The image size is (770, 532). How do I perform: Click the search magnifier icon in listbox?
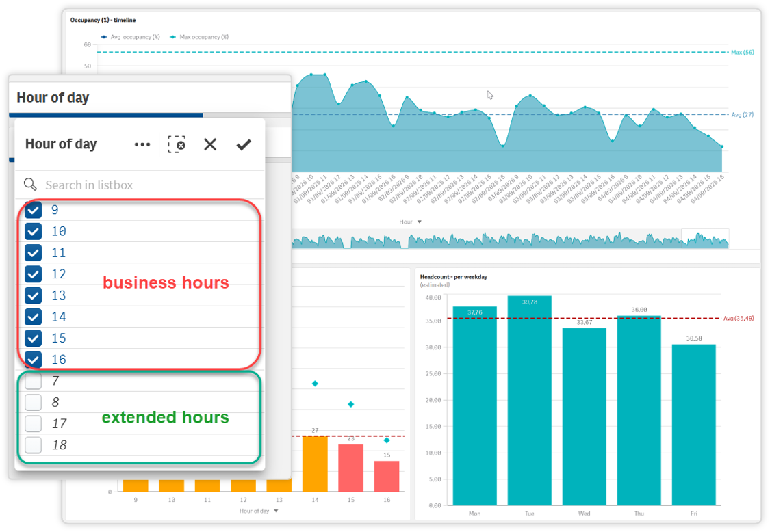click(x=30, y=185)
